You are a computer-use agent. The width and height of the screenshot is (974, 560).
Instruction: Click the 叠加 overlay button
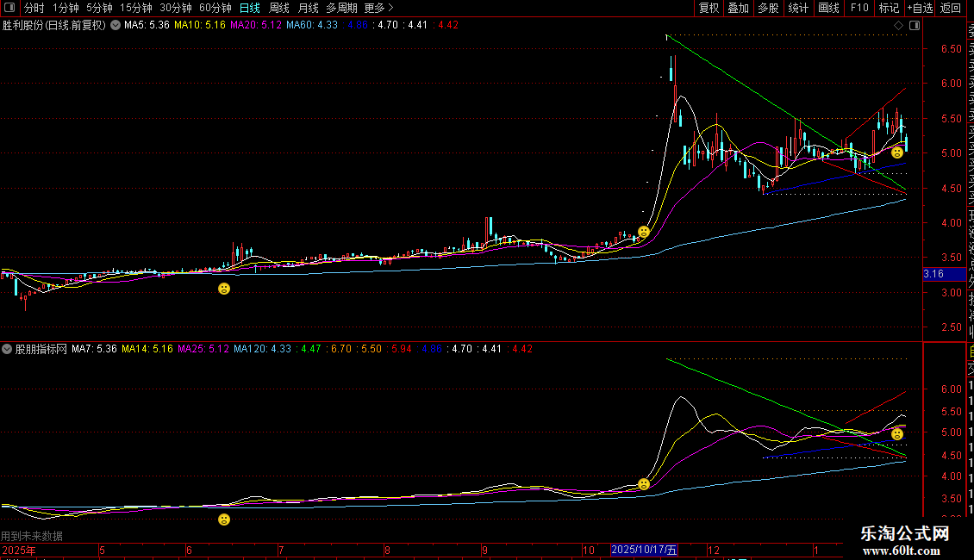738,8
